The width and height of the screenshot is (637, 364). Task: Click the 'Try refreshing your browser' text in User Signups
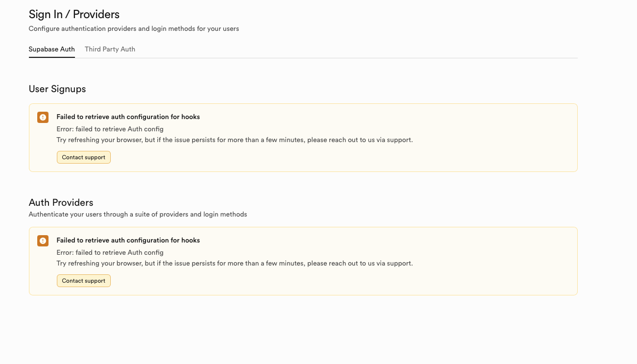pos(235,140)
